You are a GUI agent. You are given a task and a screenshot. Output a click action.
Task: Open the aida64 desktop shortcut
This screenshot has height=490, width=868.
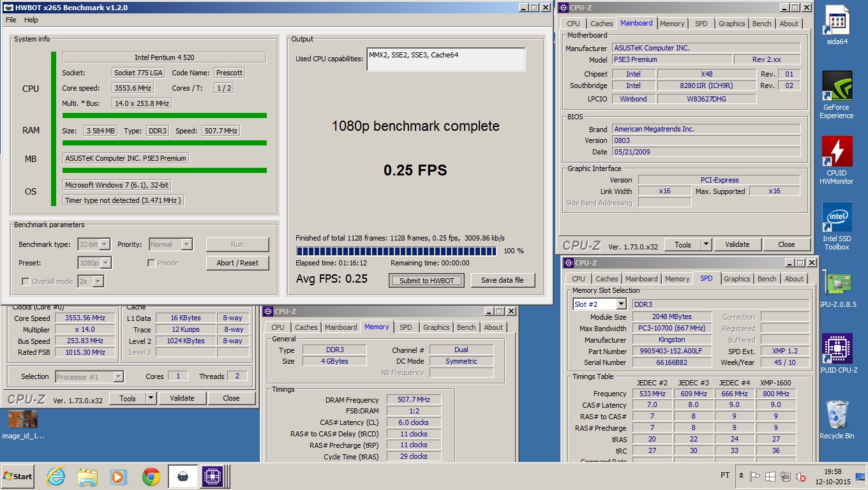pos(837,26)
